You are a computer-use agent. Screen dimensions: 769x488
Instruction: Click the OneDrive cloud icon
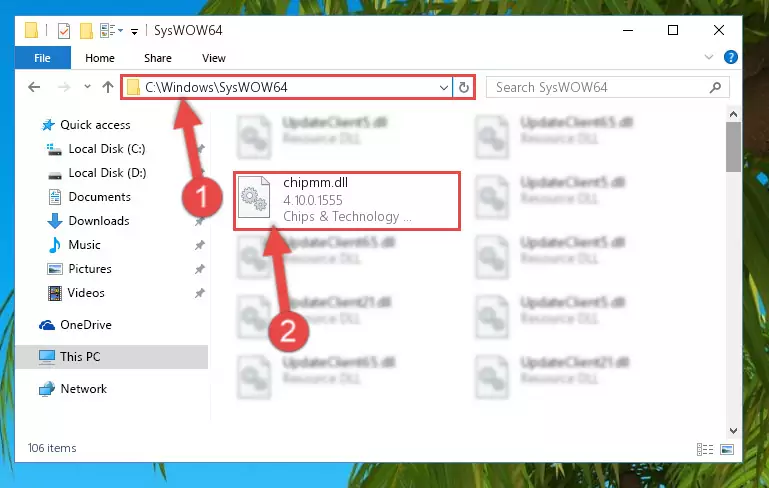pyautogui.click(x=47, y=325)
